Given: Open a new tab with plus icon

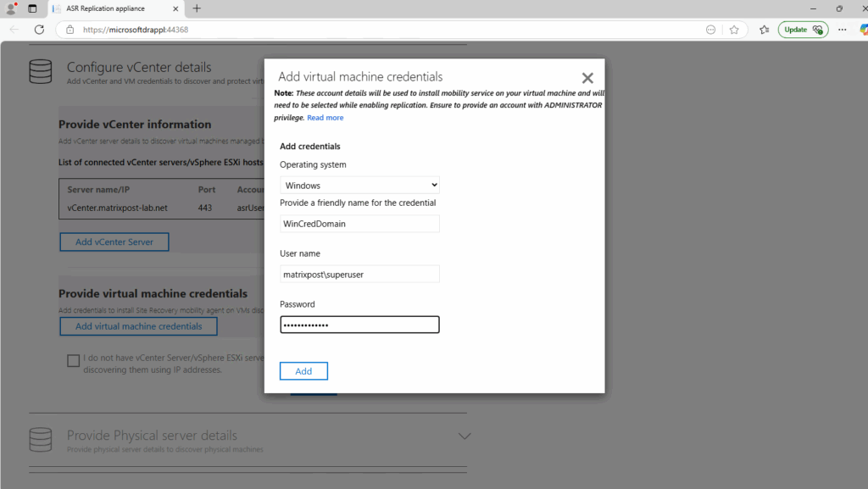Looking at the screenshot, I should (197, 8).
